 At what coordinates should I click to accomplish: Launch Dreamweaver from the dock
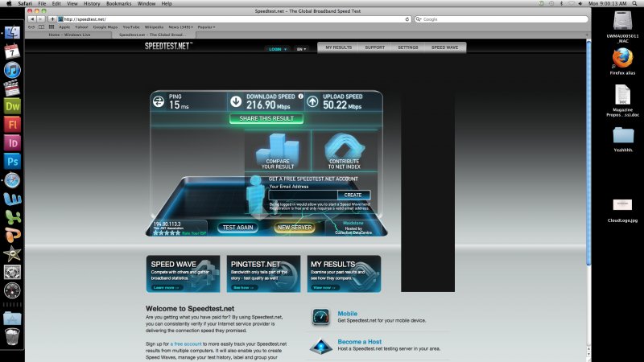point(12,106)
